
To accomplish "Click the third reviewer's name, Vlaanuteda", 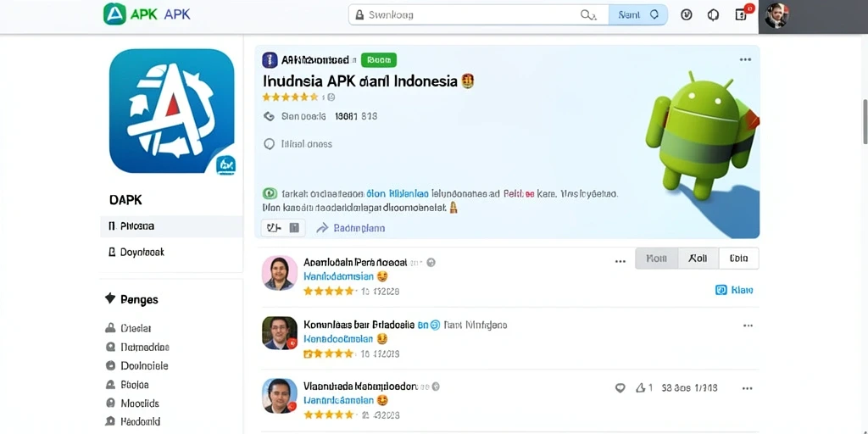I will pyautogui.click(x=360, y=387).
